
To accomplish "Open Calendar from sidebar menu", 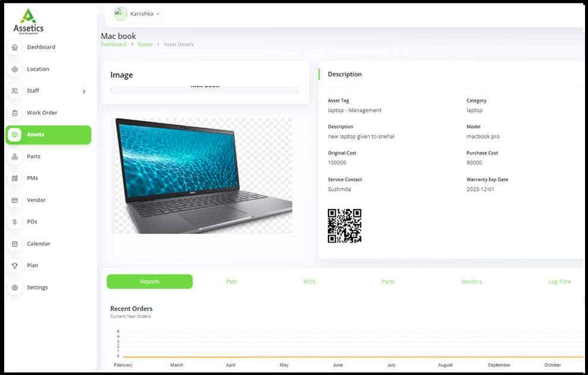I will (38, 244).
